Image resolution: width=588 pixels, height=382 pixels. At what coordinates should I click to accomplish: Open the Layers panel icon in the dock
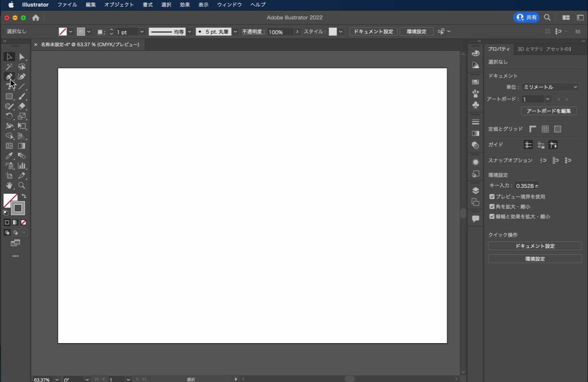click(x=475, y=190)
